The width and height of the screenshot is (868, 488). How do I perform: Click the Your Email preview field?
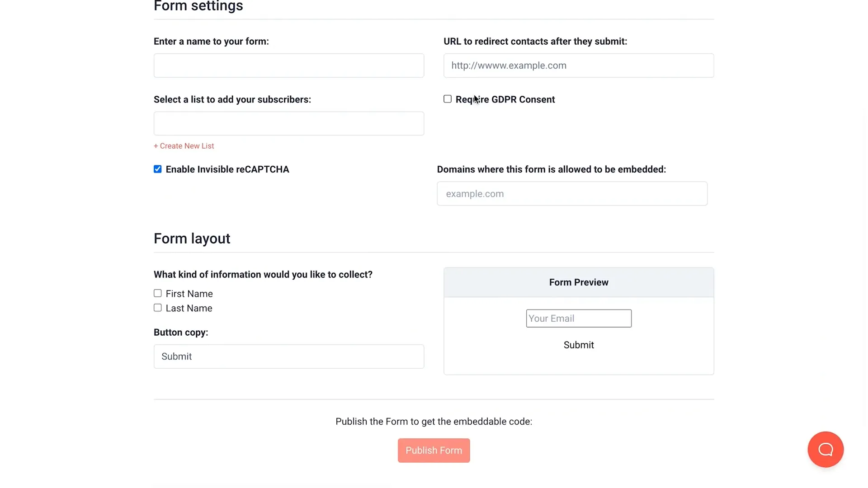(x=579, y=319)
